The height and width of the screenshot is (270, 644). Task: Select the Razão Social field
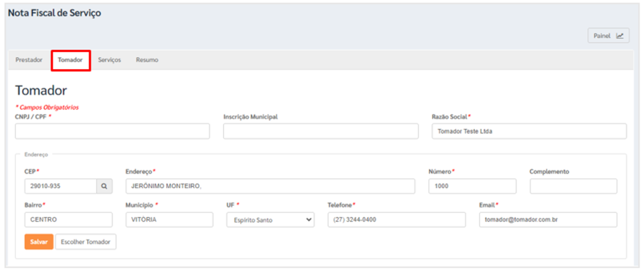[x=530, y=131]
